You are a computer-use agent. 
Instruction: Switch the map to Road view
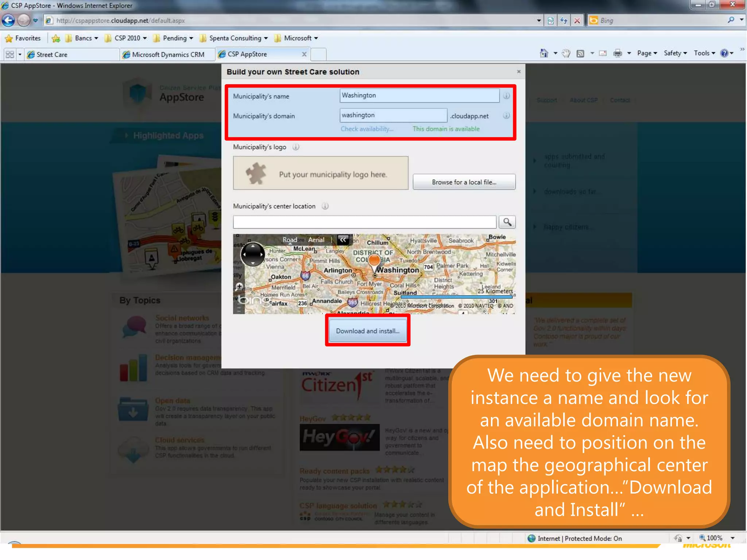tap(290, 240)
